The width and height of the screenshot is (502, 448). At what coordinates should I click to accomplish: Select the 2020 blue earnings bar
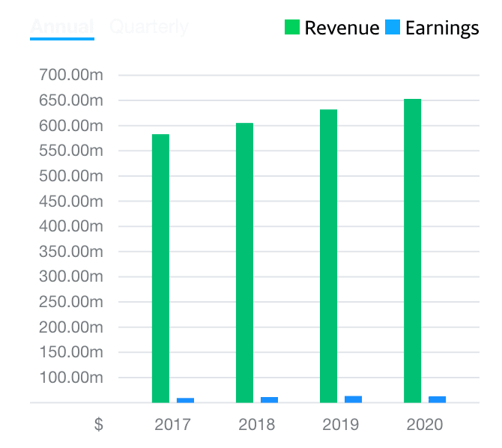438,399
